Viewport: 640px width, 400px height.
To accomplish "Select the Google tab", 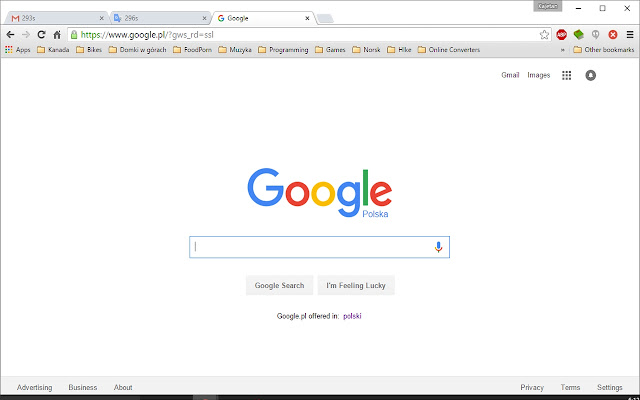I will pos(261,18).
